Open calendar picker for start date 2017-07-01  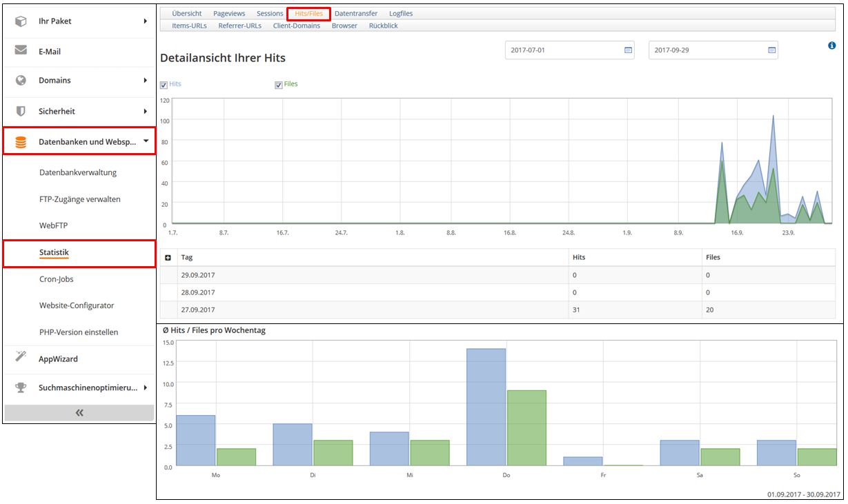pos(628,50)
